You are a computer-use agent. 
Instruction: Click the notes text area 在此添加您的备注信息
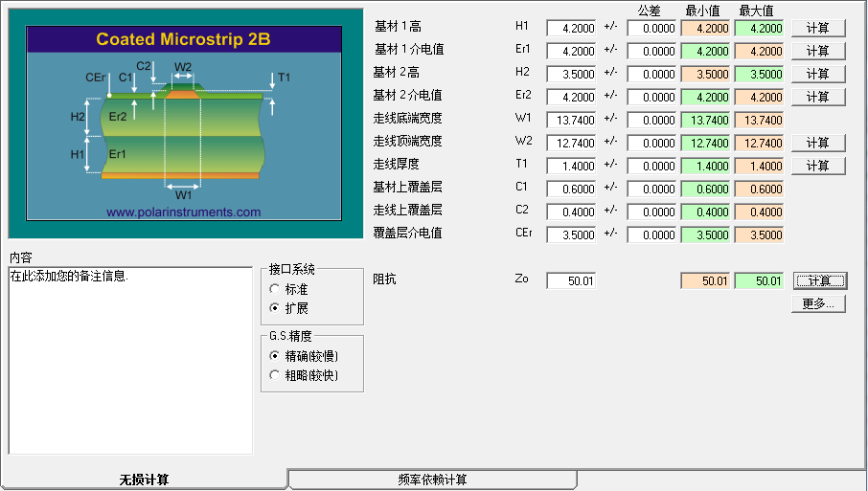130,361
